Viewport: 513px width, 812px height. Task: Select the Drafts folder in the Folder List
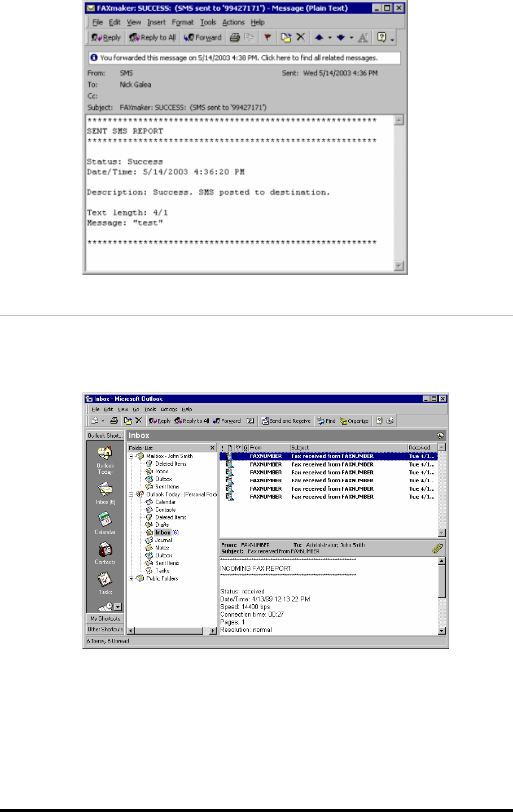click(x=157, y=525)
